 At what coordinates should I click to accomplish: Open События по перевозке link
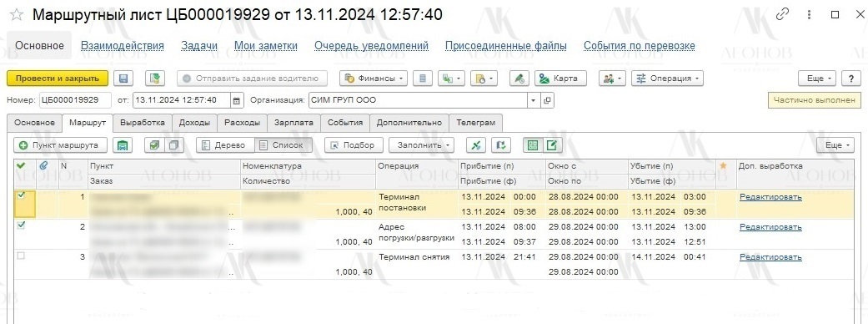pos(640,46)
